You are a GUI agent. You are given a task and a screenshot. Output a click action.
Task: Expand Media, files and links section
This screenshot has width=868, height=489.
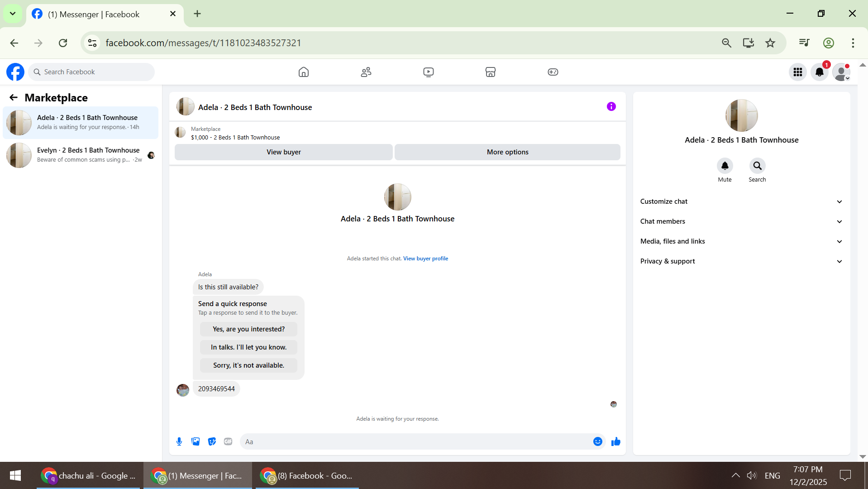tap(741, 241)
